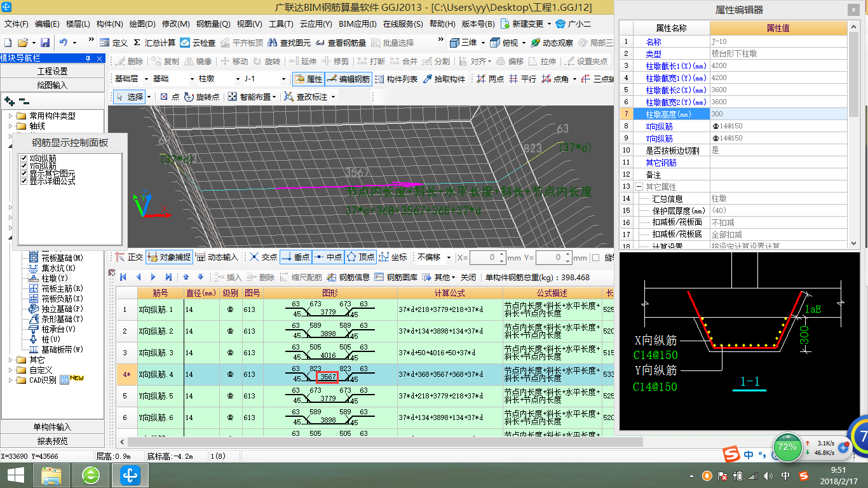Viewport: 868px width, 488px height.
Task: Toggle 对象捕捉 object snap
Action: pyautogui.click(x=169, y=257)
